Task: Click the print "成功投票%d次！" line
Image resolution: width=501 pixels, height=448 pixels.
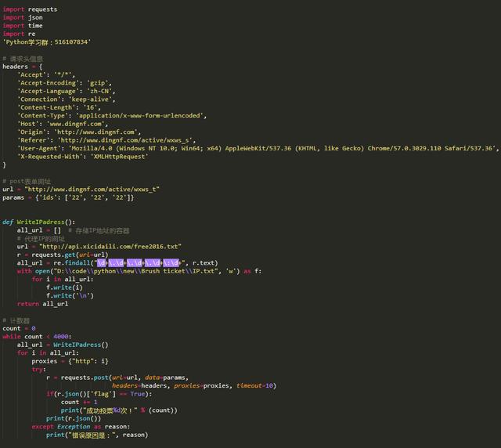Action: point(119,410)
